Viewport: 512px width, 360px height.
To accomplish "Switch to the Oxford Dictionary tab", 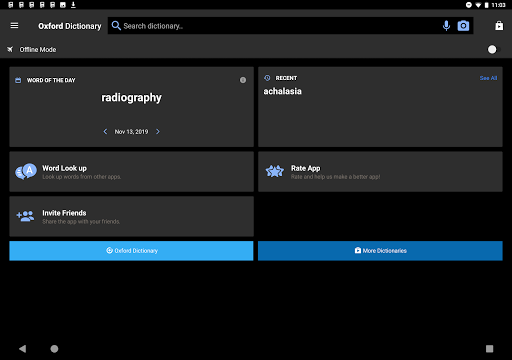I will tap(131, 251).
